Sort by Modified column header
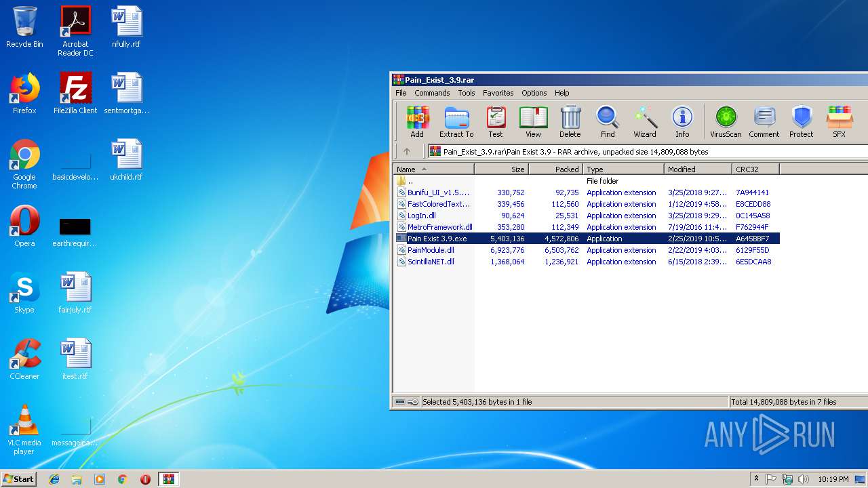This screenshot has width=868, height=488. click(698, 169)
